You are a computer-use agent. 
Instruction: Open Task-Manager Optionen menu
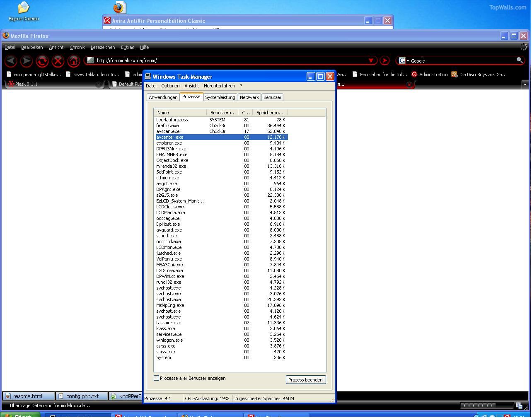click(170, 86)
